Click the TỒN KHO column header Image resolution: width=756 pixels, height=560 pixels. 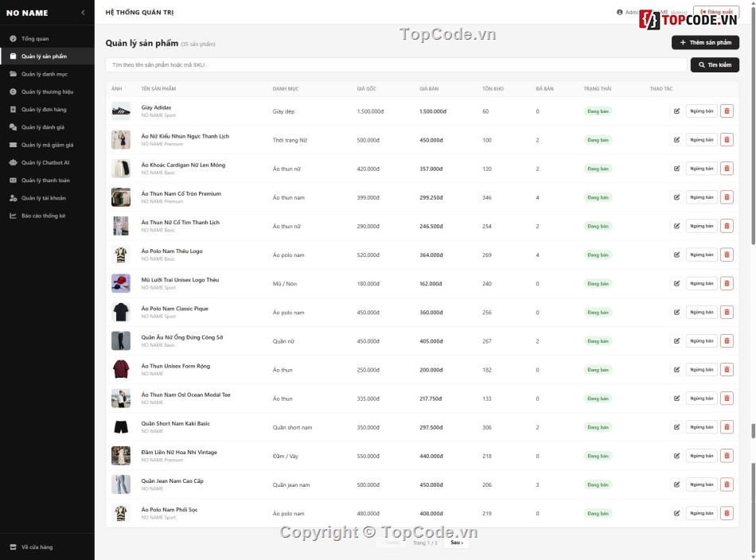click(493, 88)
